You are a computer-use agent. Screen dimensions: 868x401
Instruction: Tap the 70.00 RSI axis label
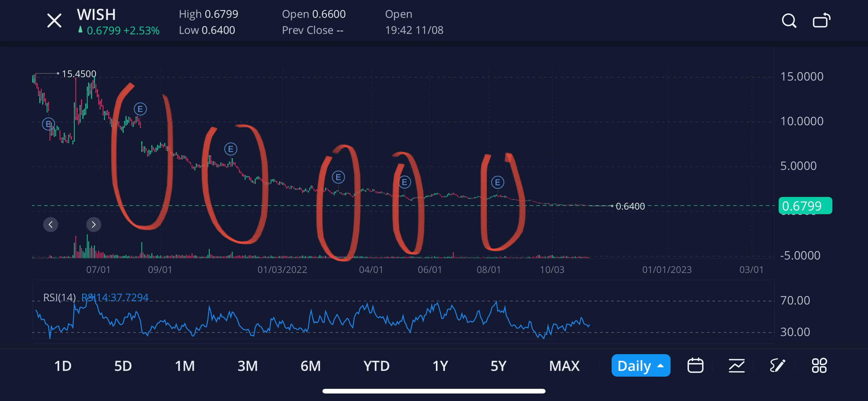[795, 300]
